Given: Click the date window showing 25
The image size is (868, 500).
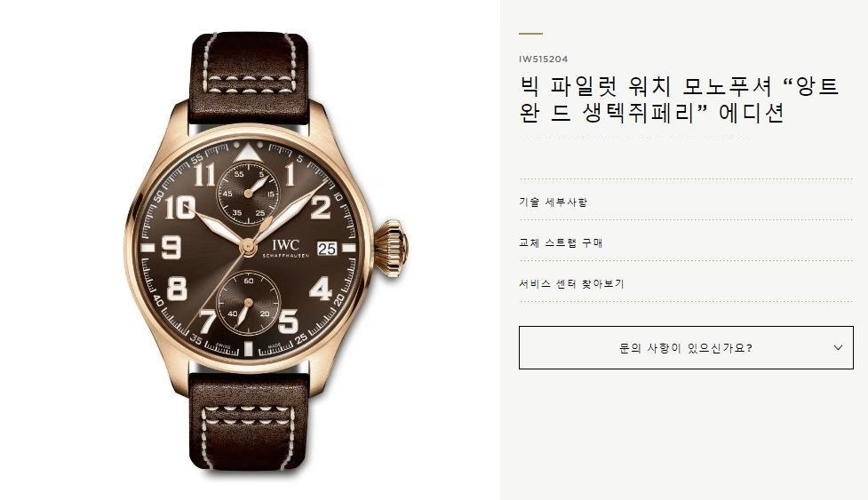Looking at the screenshot, I should tap(327, 249).
